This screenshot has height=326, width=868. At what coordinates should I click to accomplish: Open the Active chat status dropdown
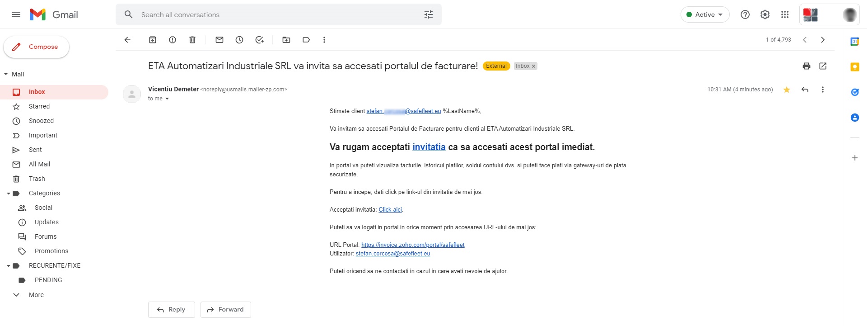click(705, 14)
